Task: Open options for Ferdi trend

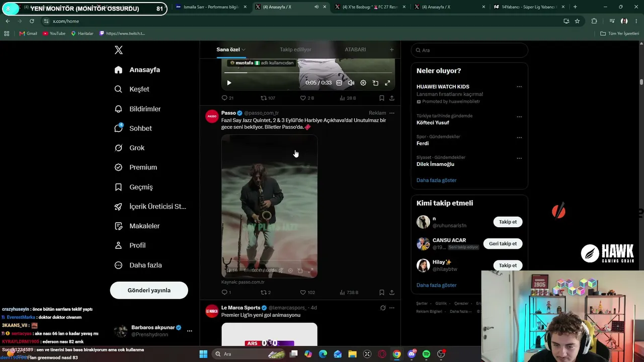Action: coord(519,137)
